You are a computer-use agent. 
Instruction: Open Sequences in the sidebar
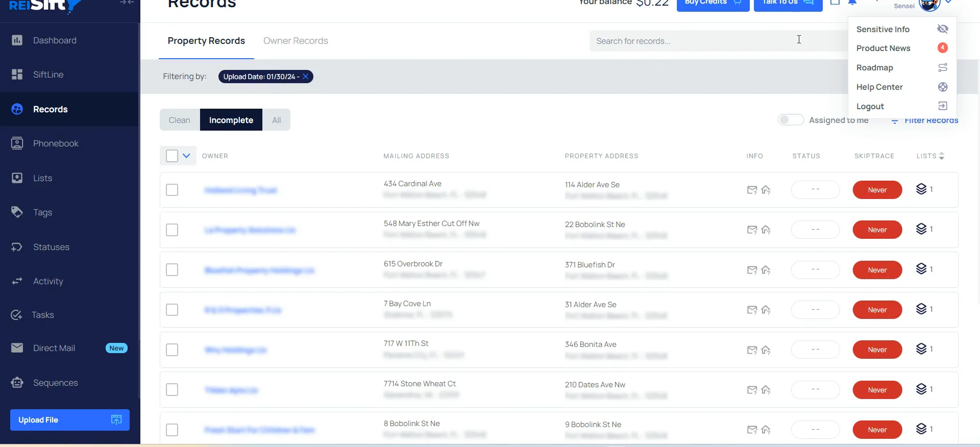point(55,383)
